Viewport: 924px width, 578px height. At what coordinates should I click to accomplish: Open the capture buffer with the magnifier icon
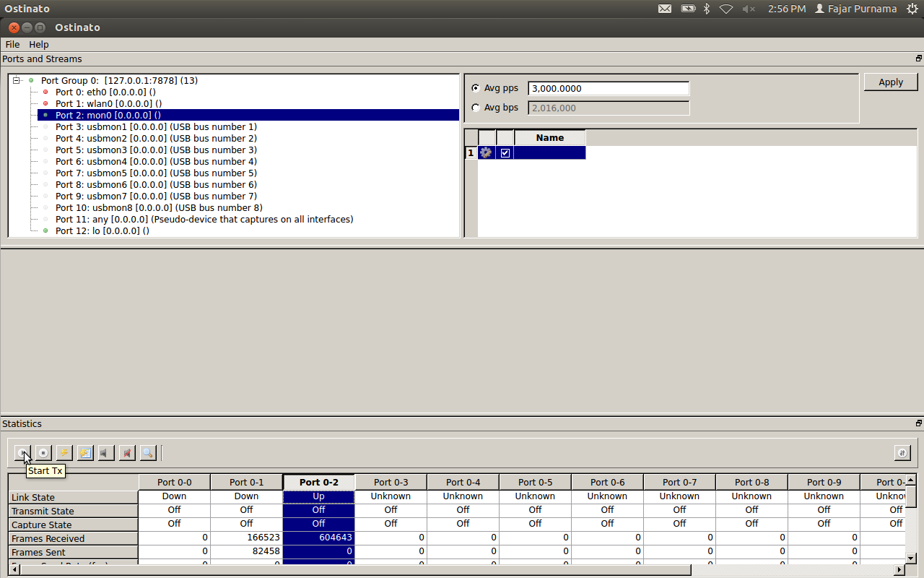(x=148, y=453)
